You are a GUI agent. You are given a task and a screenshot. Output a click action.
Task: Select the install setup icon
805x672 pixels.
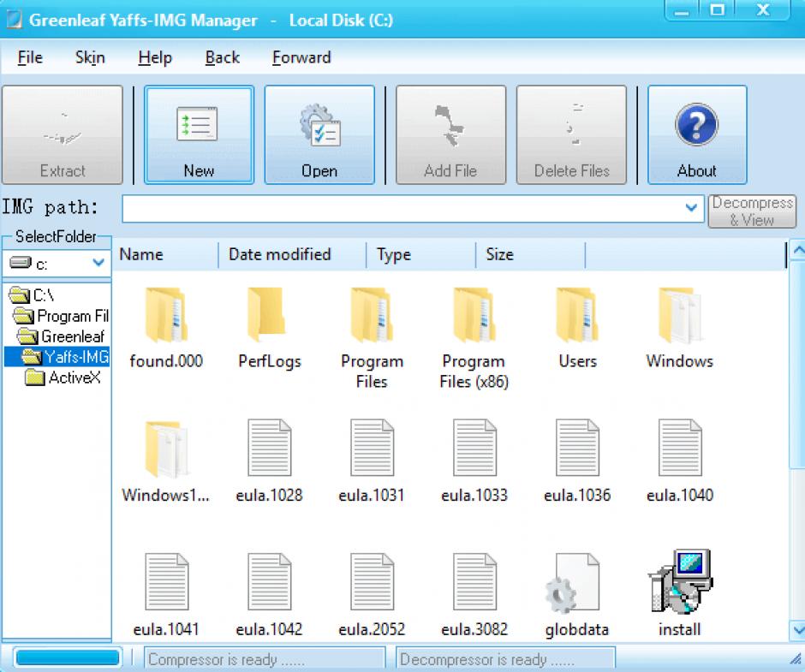coord(680,582)
